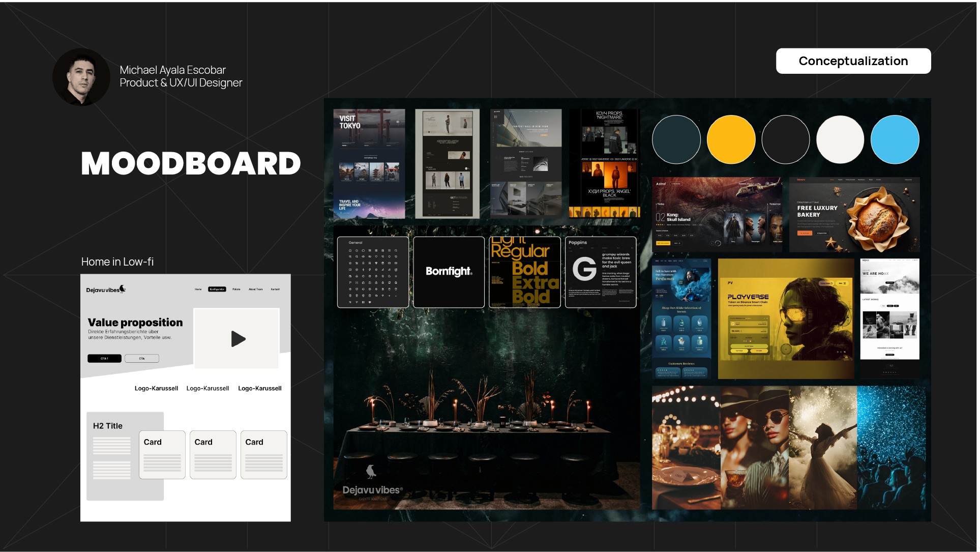Click the designer's profile photo avatar

click(x=81, y=77)
